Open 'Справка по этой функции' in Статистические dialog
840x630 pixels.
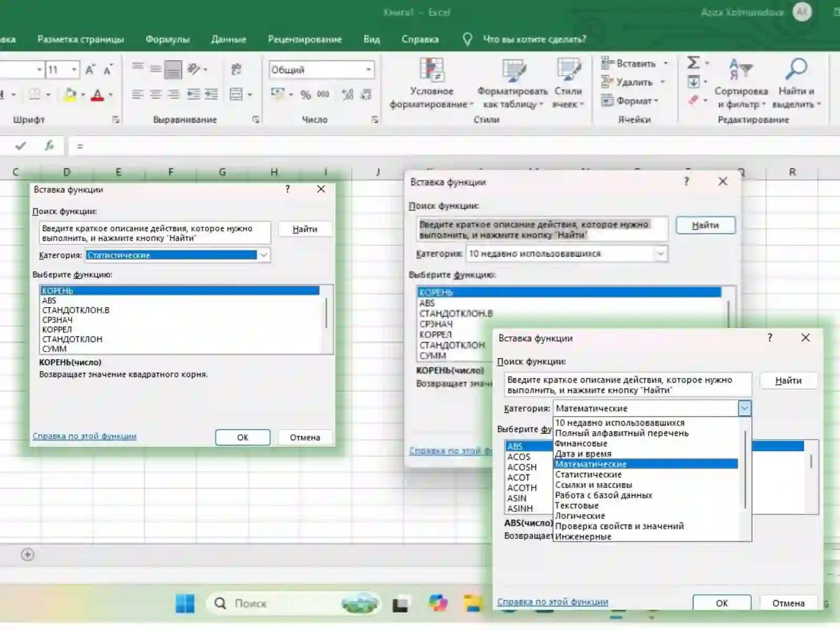tap(85, 436)
